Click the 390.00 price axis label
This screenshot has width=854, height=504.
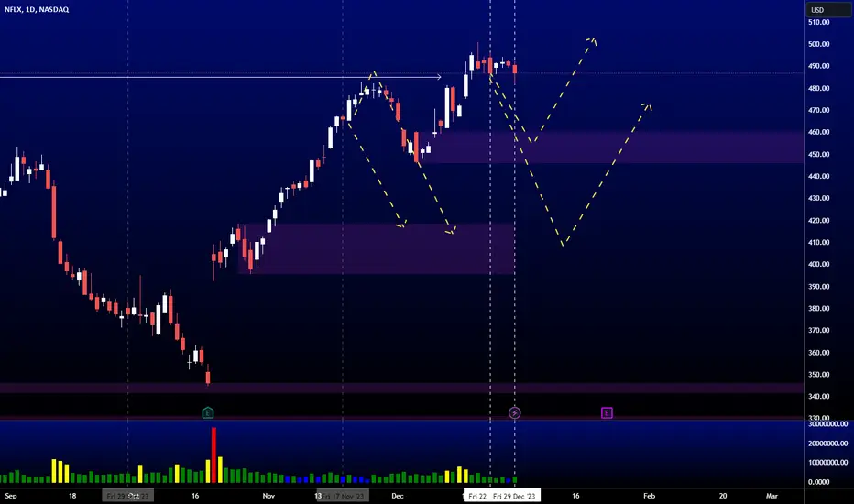pos(818,287)
